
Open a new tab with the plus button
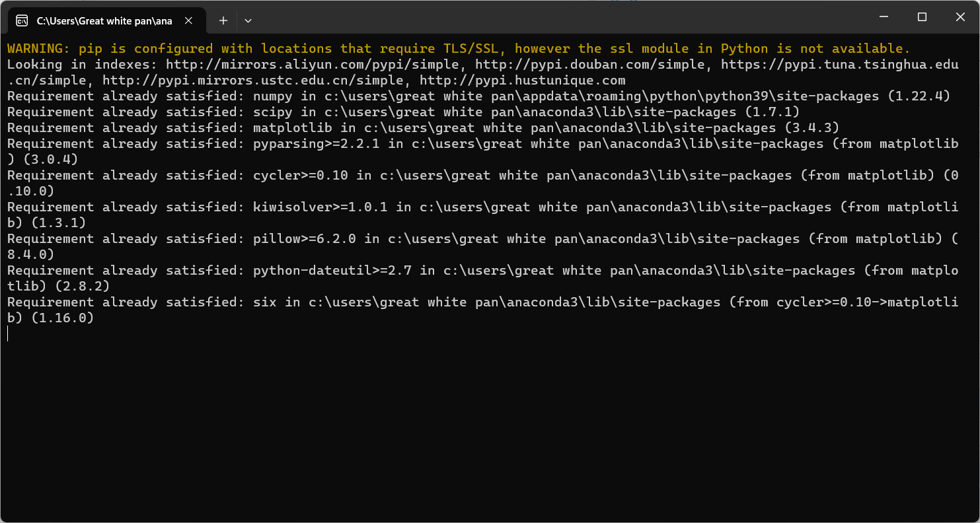coord(223,20)
